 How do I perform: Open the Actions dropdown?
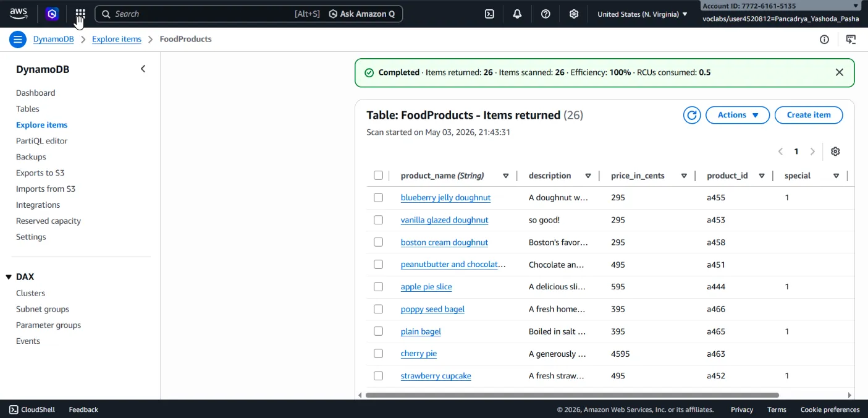pyautogui.click(x=738, y=115)
